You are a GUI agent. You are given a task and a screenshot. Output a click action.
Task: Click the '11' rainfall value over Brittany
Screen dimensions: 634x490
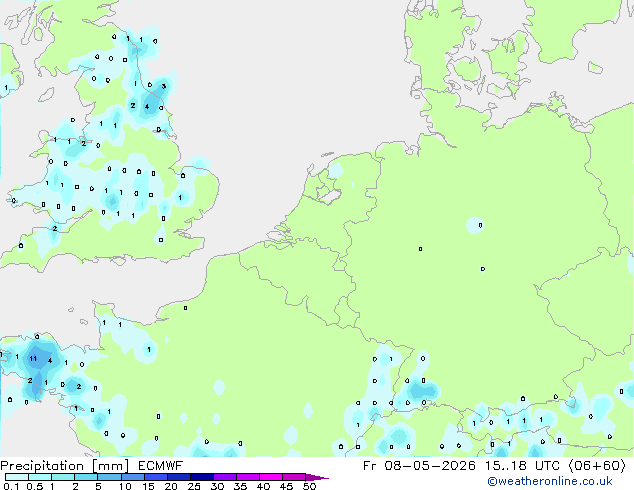click(33, 358)
